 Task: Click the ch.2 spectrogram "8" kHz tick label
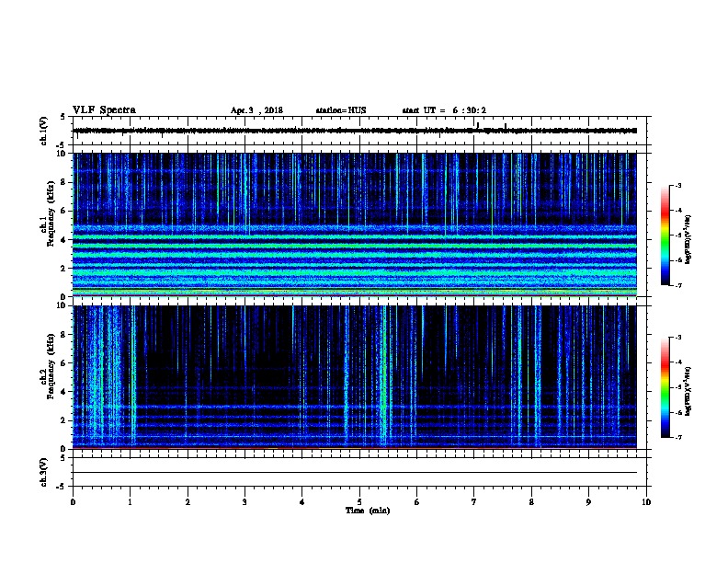63,335
